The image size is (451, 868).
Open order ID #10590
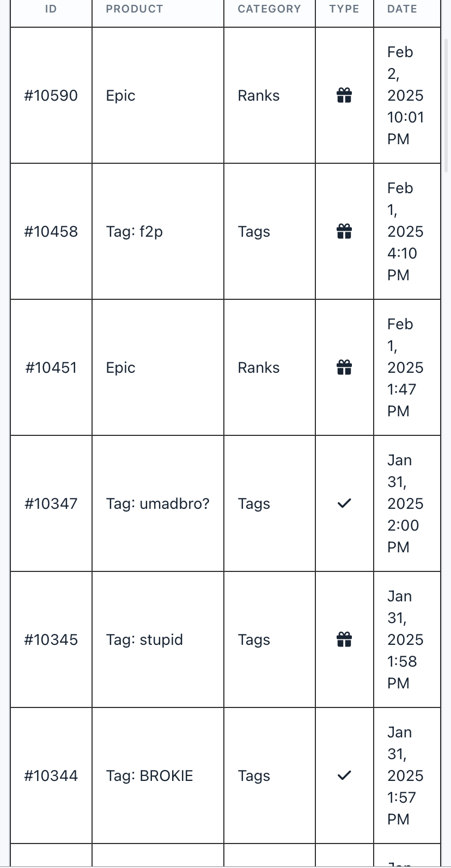(x=51, y=96)
